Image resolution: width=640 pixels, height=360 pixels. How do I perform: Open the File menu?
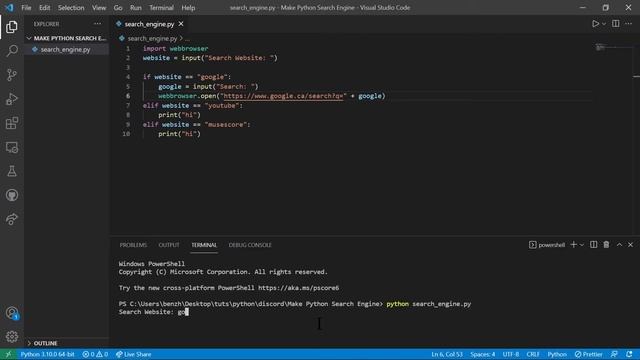pos(26,8)
